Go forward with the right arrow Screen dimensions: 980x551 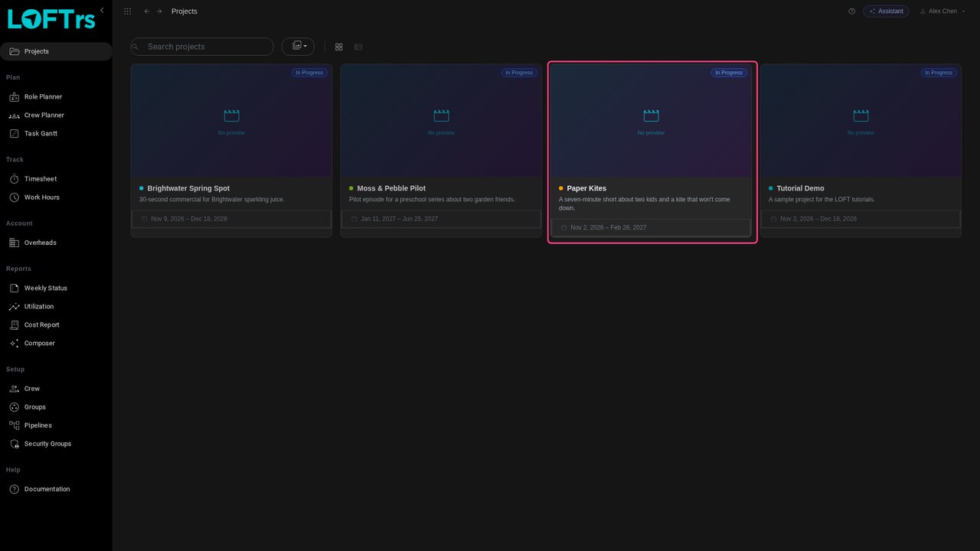pos(159,11)
